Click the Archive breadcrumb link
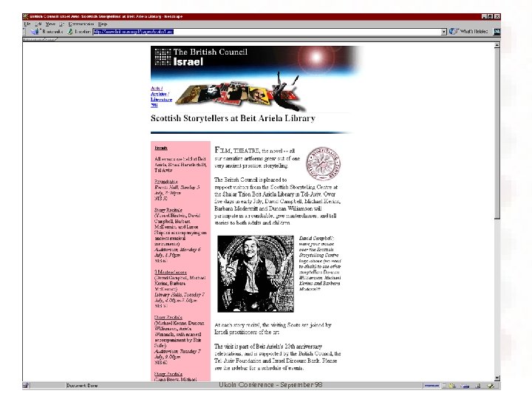 pyautogui.click(x=160, y=94)
